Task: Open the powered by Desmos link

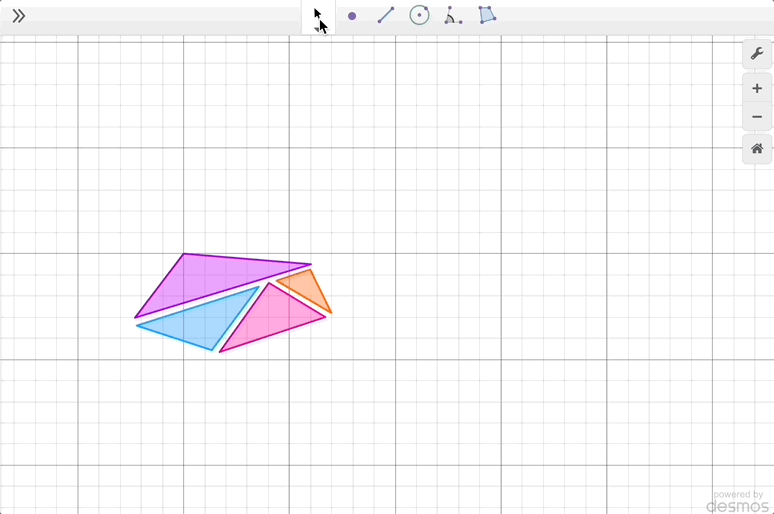Action: pyautogui.click(x=738, y=501)
